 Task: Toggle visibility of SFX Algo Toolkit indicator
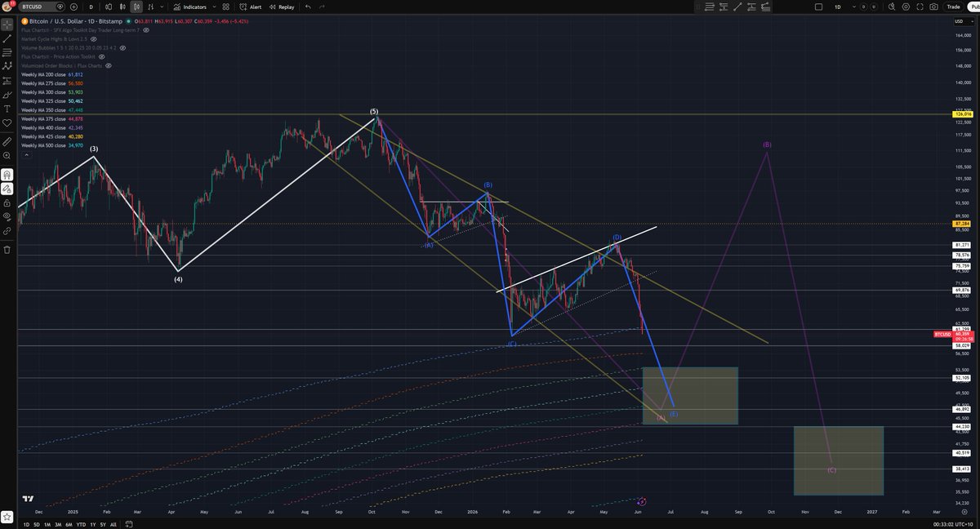(x=146, y=30)
